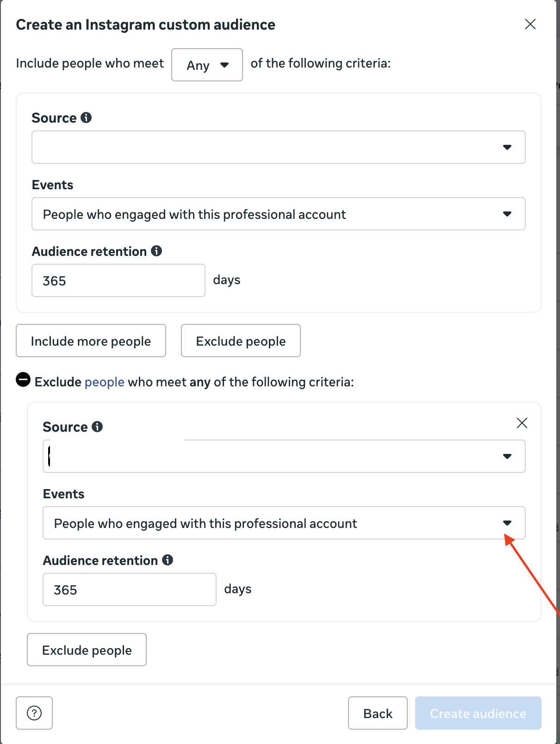Click the bottom Exclude people button
The image size is (560, 744).
point(87,650)
